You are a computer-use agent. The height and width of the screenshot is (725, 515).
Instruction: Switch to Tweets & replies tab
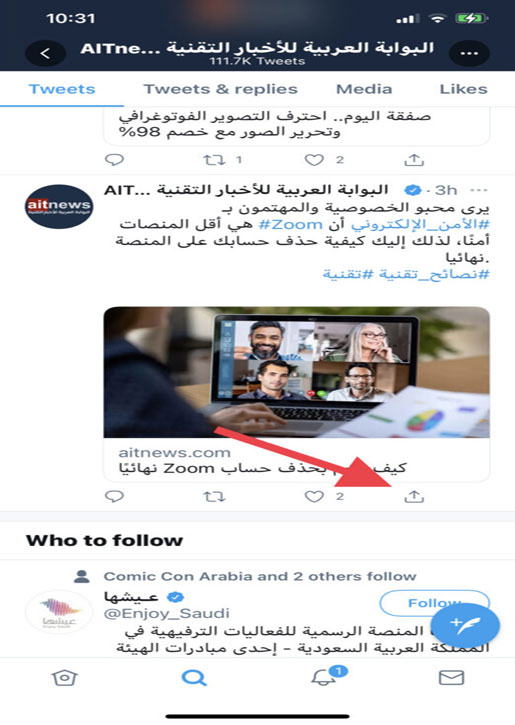coord(221,89)
